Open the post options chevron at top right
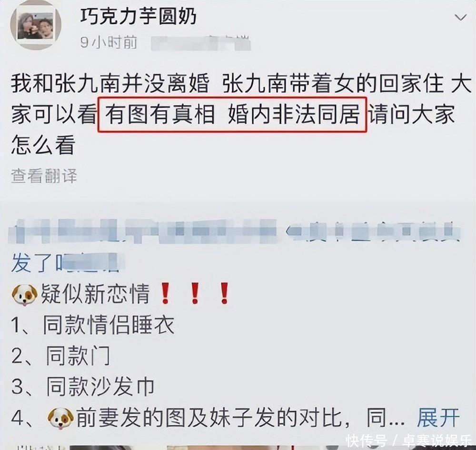The width and height of the screenshot is (476, 450). (460, 18)
